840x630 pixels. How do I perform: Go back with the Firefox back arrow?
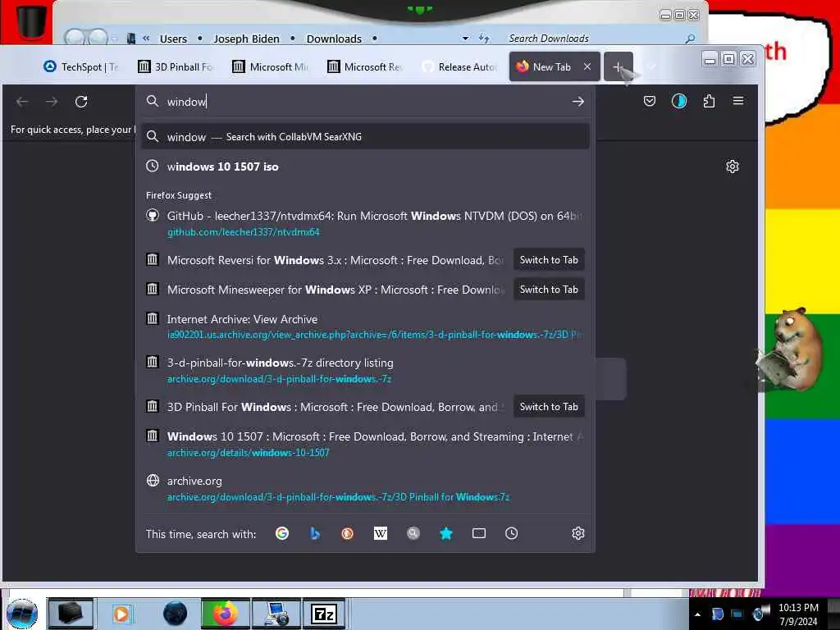pyautogui.click(x=22, y=101)
